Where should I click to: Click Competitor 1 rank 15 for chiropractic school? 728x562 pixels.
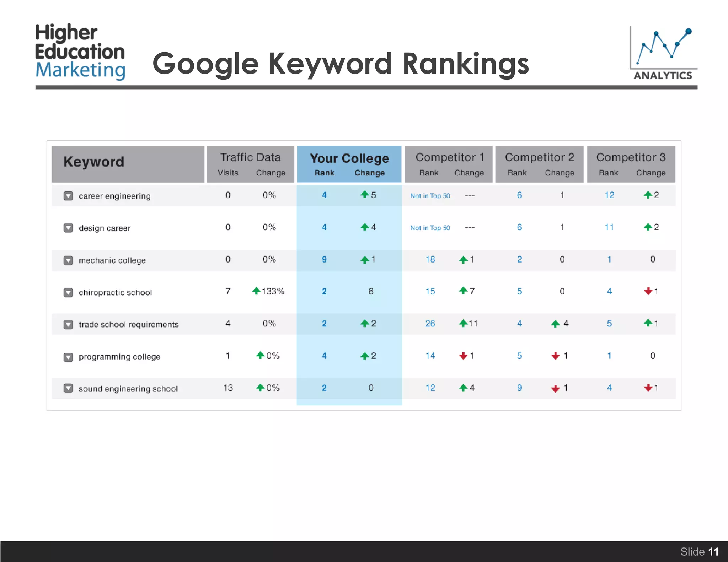[x=430, y=291]
